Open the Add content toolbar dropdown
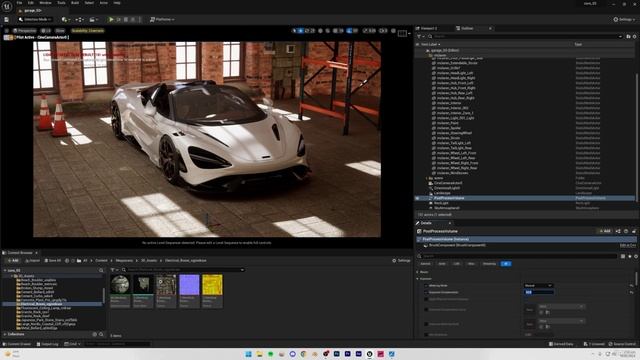The image size is (640, 360). (x=65, y=19)
